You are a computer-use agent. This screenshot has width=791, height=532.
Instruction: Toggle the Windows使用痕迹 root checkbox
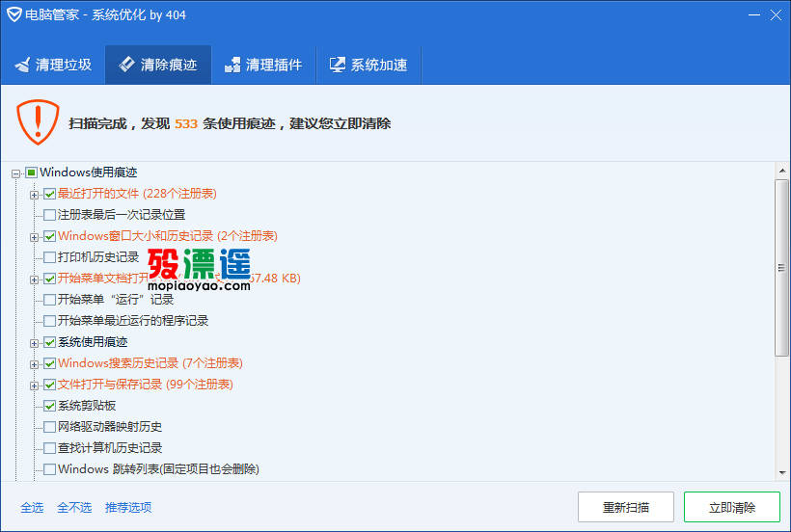click(31, 173)
